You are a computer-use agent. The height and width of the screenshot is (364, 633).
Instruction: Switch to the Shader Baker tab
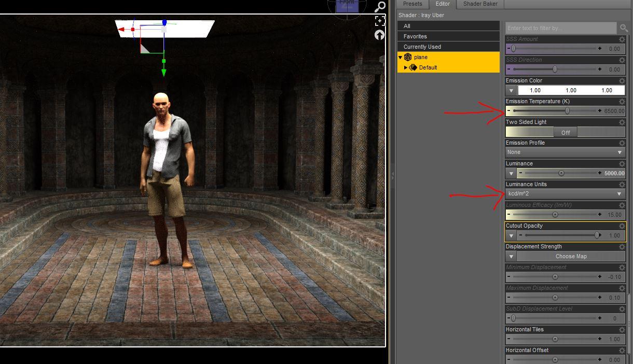click(480, 4)
